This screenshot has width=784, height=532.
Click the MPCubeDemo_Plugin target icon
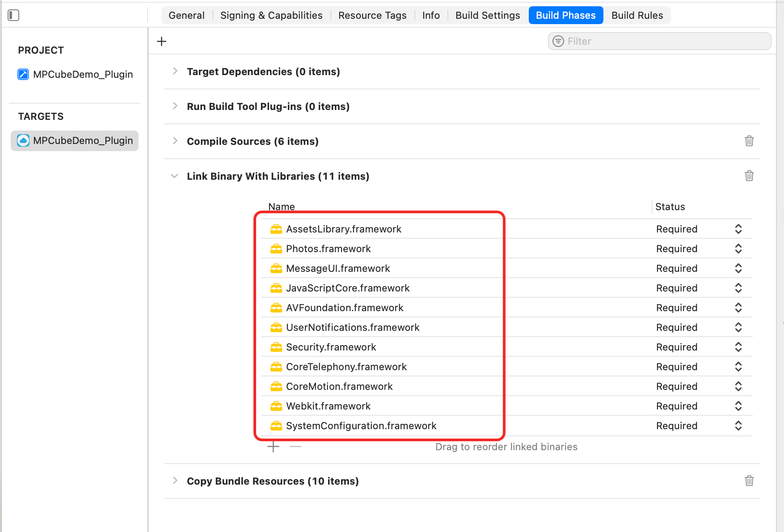click(x=23, y=140)
